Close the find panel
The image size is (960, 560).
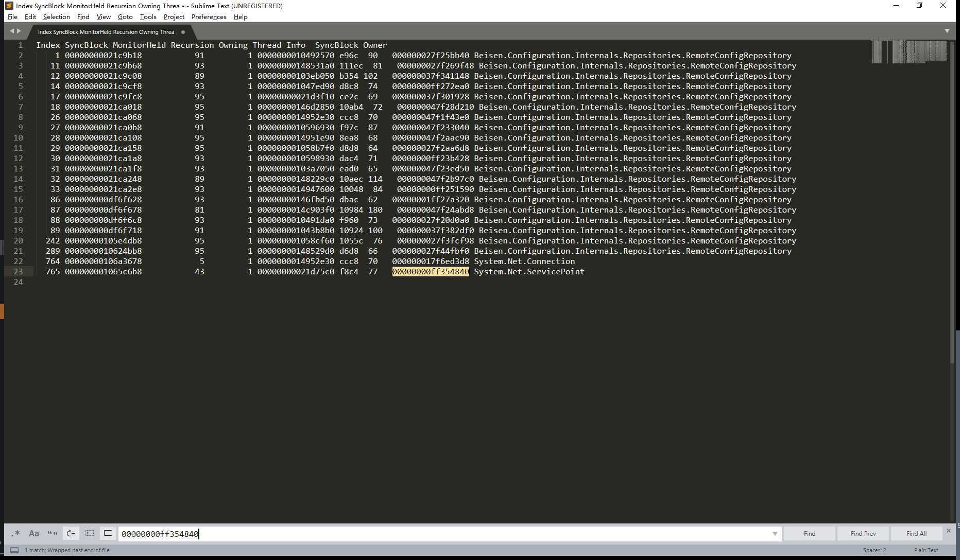949,531
